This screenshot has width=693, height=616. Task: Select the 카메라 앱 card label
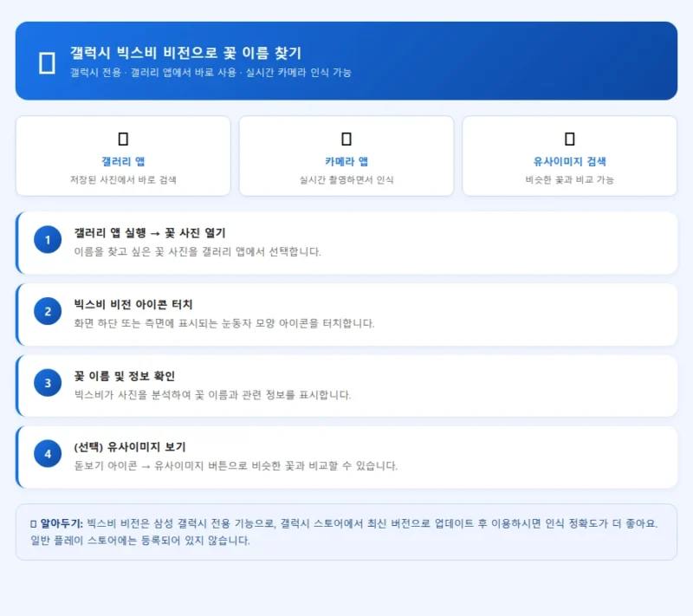tap(346, 161)
